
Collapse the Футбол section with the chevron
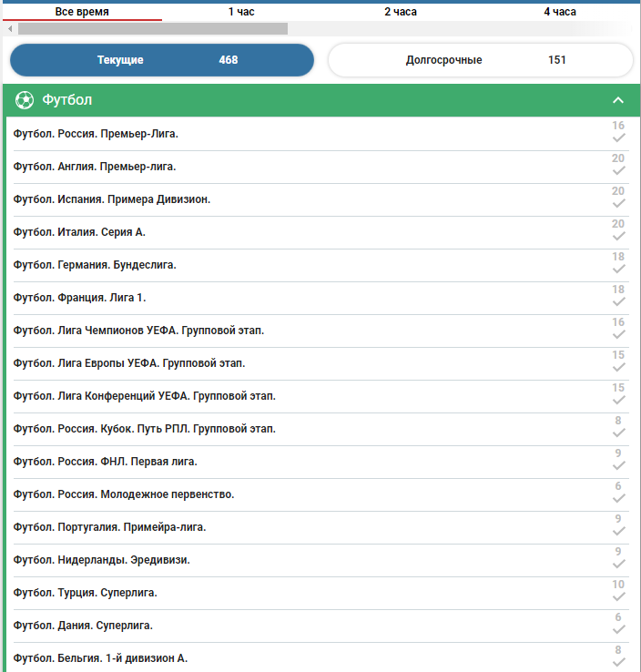pyautogui.click(x=618, y=100)
